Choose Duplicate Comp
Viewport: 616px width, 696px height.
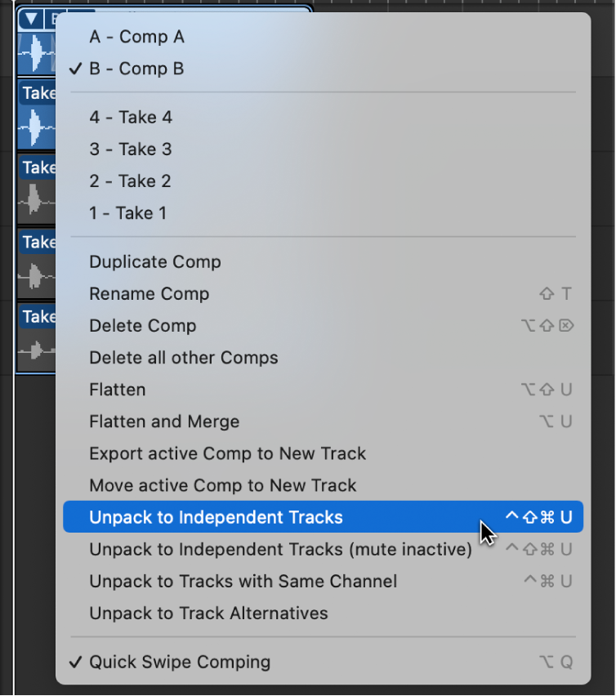click(x=155, y=261)
